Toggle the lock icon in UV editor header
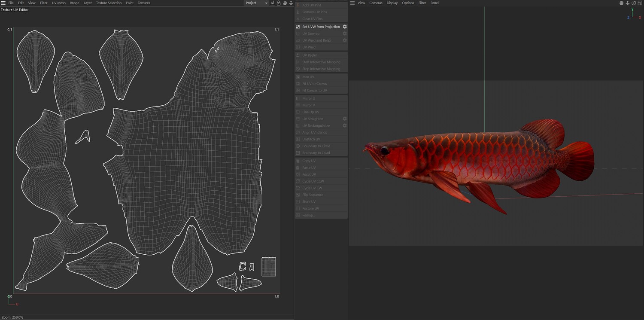This screenshot has height=320, width=644. click(279, 3)
